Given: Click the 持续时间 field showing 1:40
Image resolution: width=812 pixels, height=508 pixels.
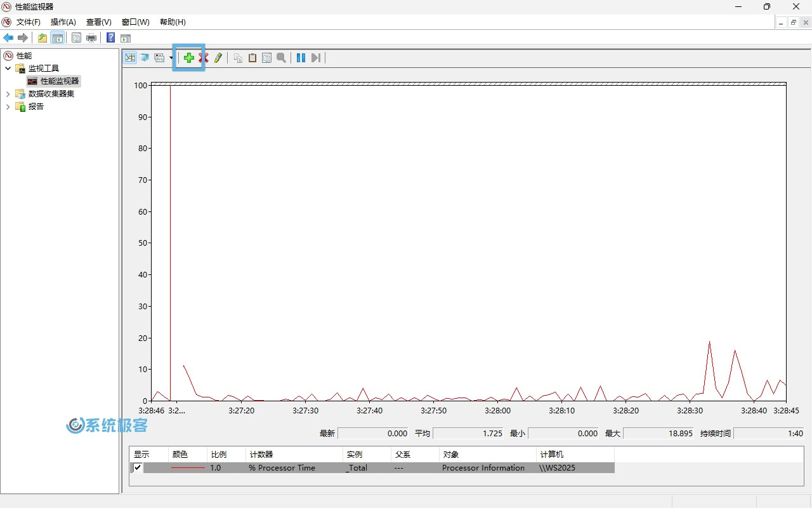Looking at the screenshot, I should pos(769,434).
